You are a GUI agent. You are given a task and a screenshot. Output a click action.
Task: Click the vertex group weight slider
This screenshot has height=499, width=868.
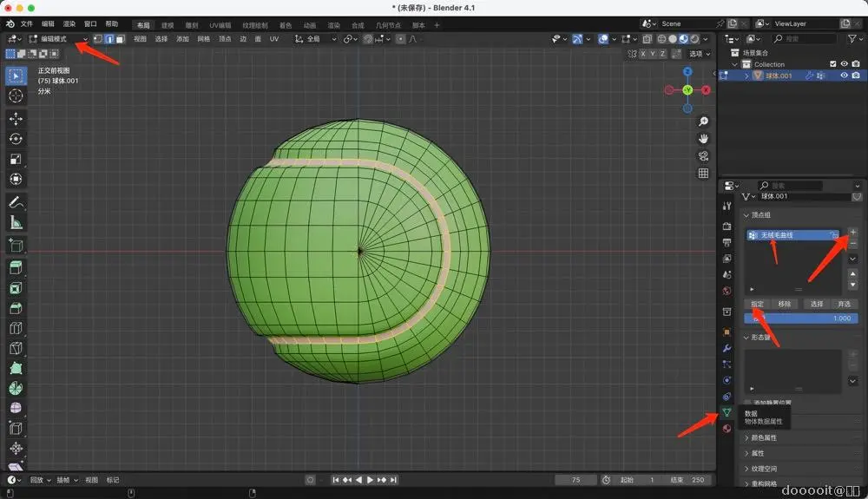[800, 318]
